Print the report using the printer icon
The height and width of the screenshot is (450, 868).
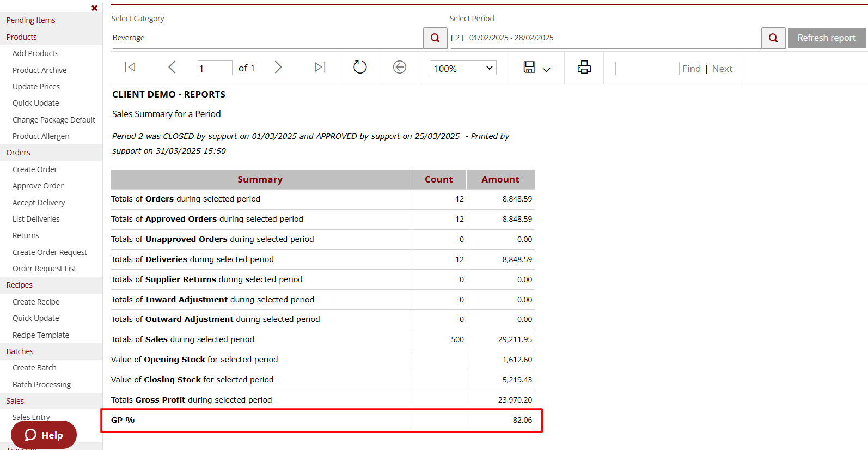coord(584,67)
